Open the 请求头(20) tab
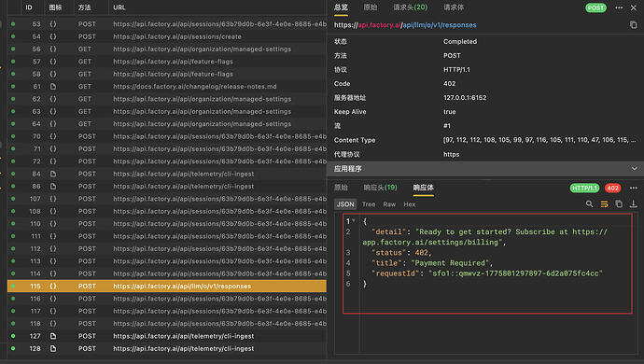The width and height of the screenshot is (644, 364). [x=411, y=7]
